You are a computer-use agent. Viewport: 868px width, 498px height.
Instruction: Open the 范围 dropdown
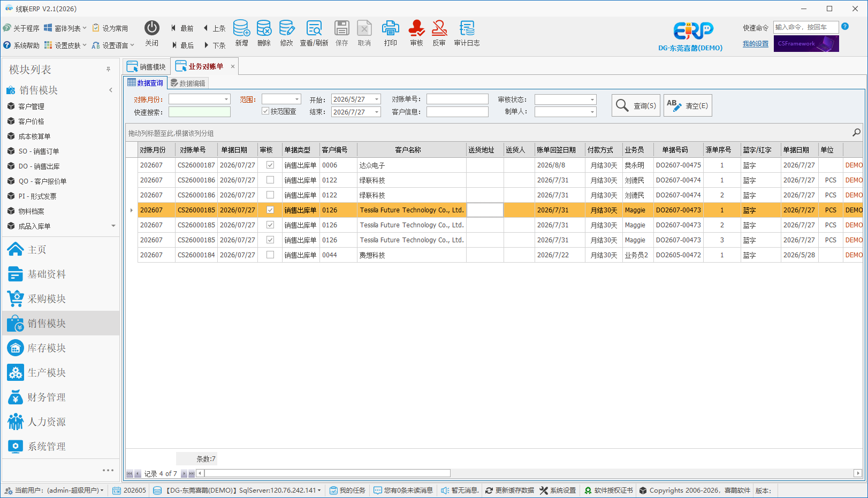[x=297, y=99]
